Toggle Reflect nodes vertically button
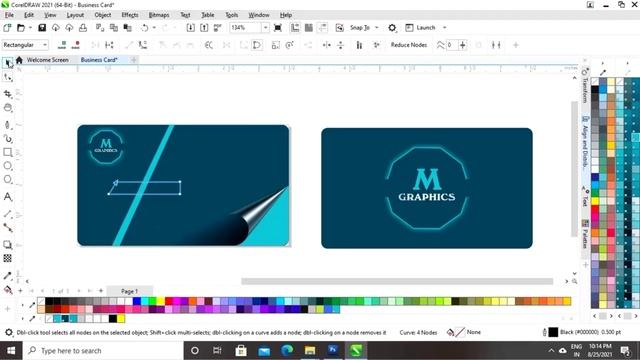Screen dimensions: 640x360 click(340, 45)
